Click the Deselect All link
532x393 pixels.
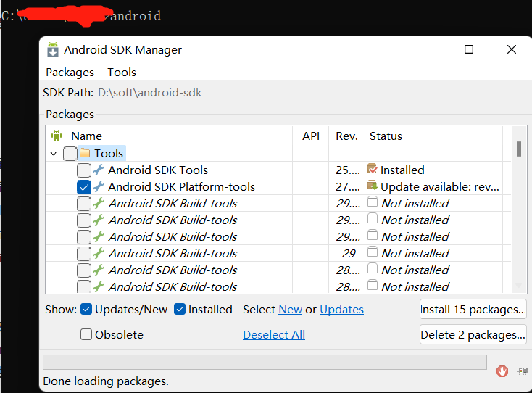274,334
